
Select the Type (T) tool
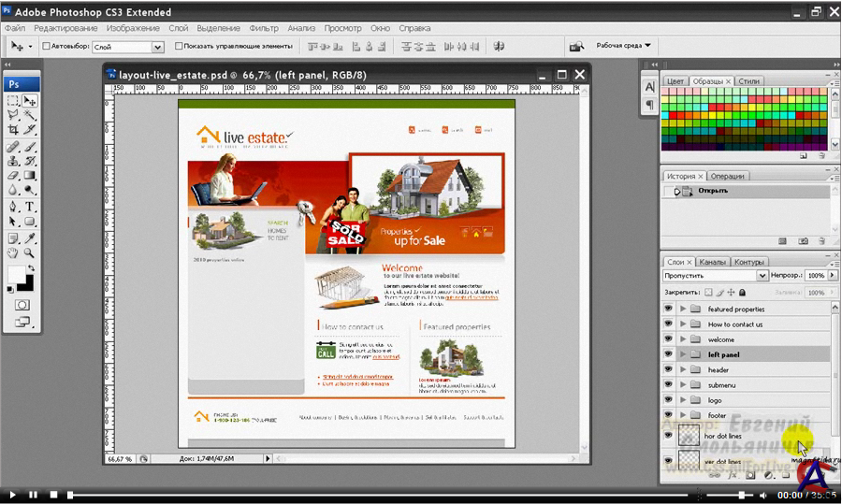30,207
